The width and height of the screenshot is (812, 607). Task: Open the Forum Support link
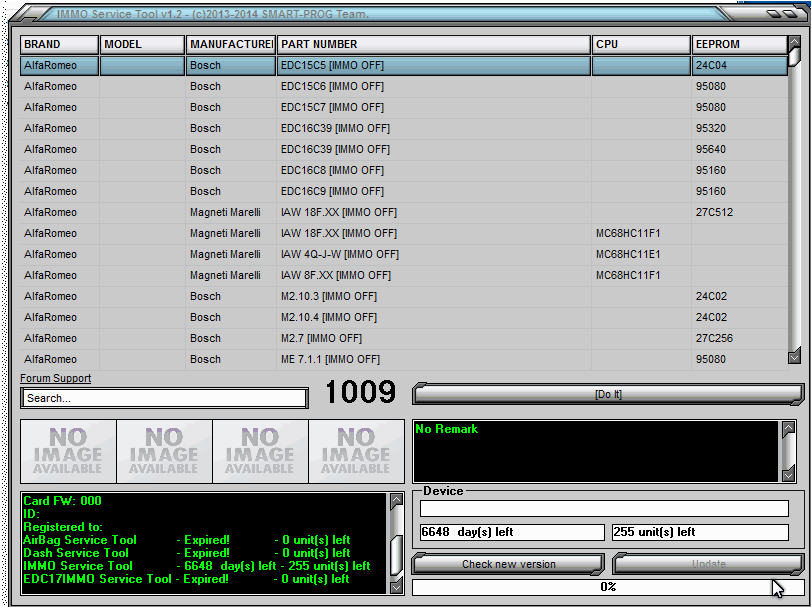click(x=55, y=378)
